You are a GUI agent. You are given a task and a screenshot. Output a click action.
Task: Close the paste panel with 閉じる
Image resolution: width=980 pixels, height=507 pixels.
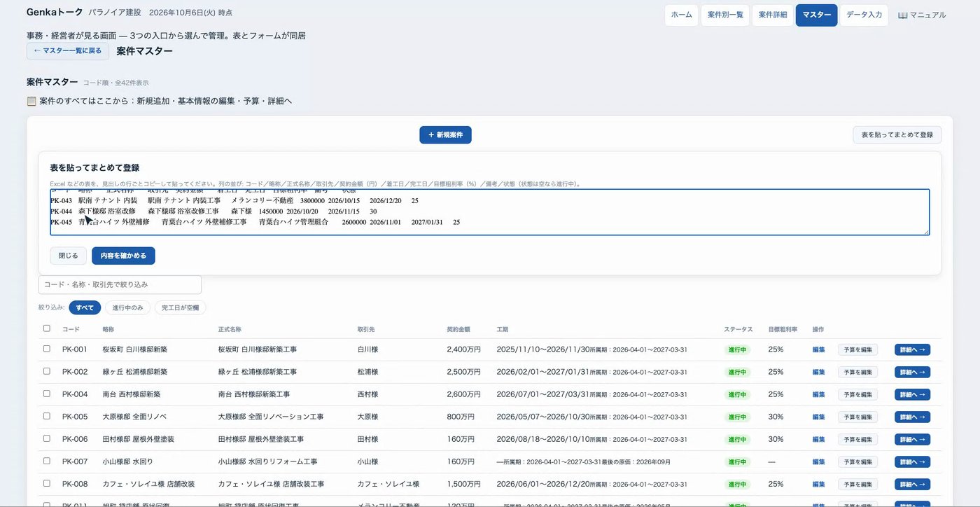(x=69, y=256)
